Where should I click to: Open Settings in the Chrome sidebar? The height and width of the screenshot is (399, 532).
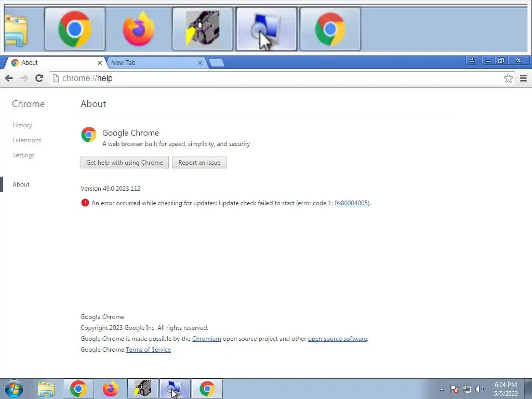(x=23, y=155)
